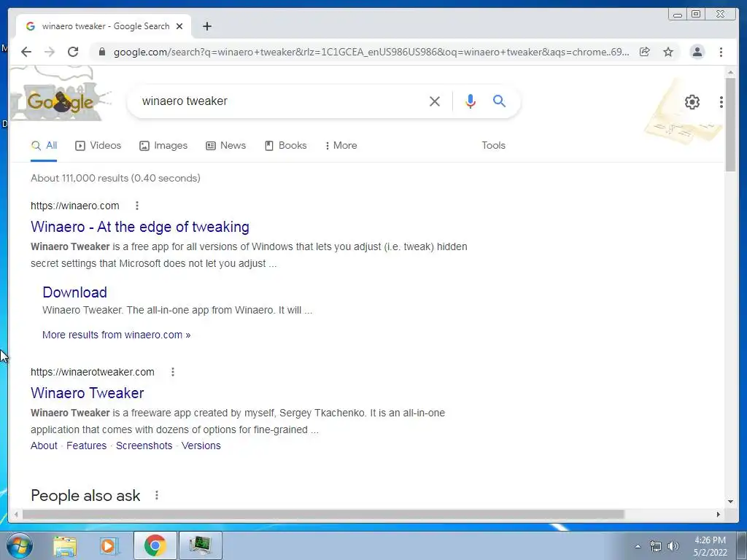Click the horizontal scrollbar left arrow
This screenshot has height=560, width=747.
tap(16, 514)
